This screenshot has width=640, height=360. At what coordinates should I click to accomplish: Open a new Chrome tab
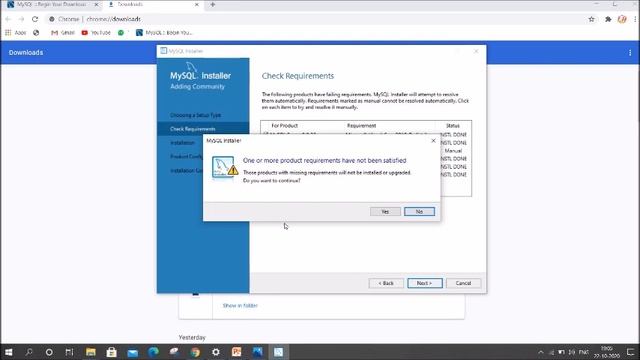click(213, 4)
